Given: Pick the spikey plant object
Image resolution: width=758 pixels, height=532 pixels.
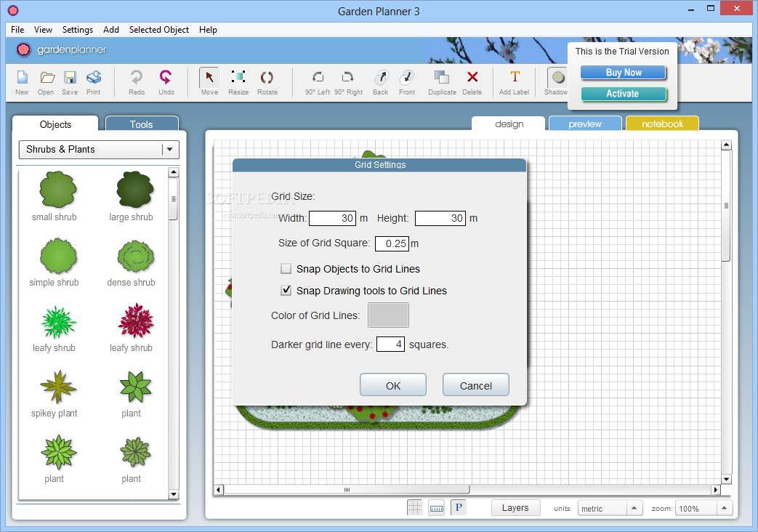Looking at the screenshot, I should tap(58, 387).
